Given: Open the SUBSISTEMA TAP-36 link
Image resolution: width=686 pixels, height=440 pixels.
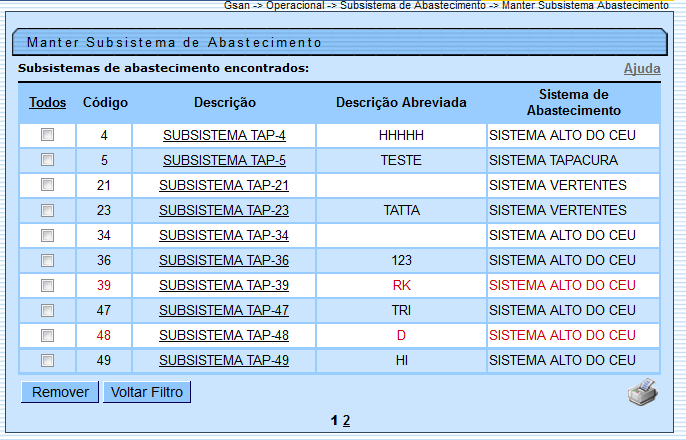Looking at the screenshot, I should (224, 260).
